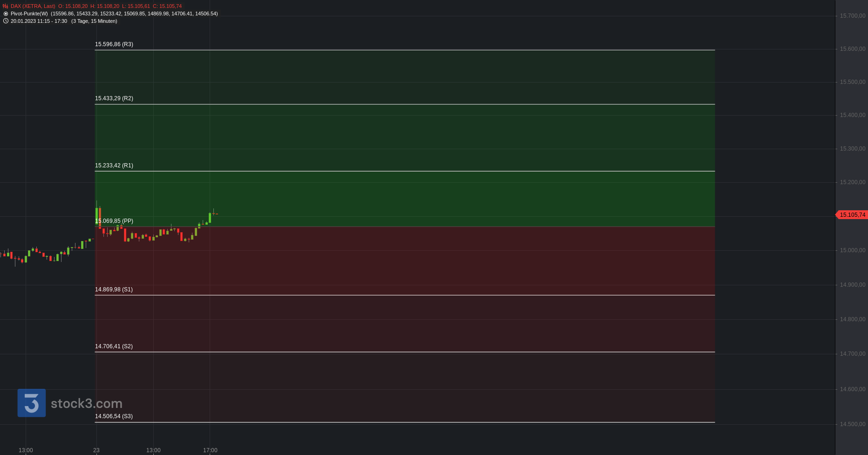Select the Pivot-Punkte(W) indicator label

click(29, 14)
